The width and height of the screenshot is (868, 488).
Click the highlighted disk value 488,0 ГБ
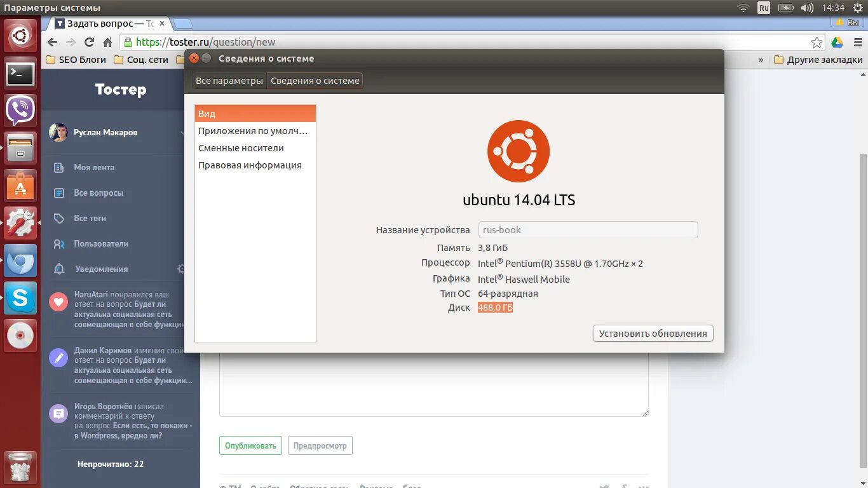tap(495, 308)
